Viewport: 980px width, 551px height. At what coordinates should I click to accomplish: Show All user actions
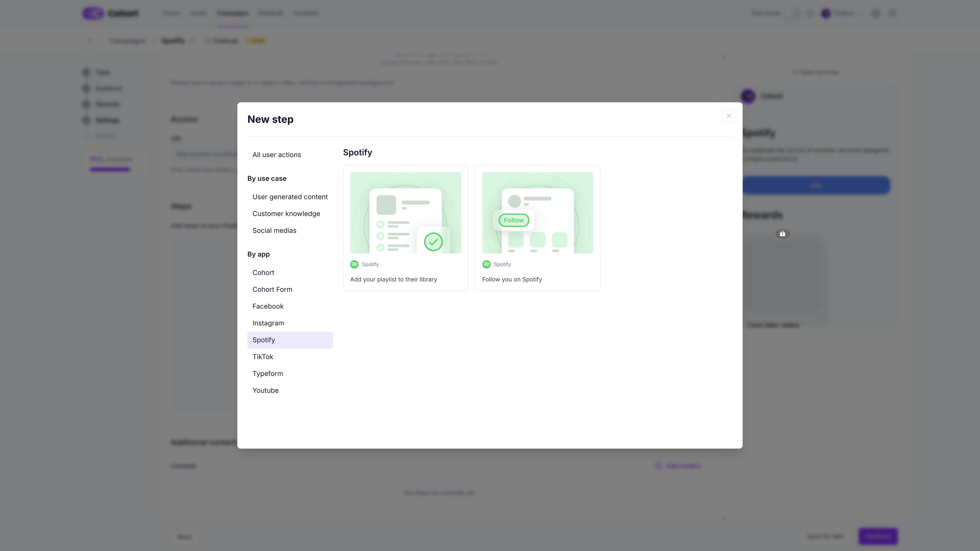277,155
